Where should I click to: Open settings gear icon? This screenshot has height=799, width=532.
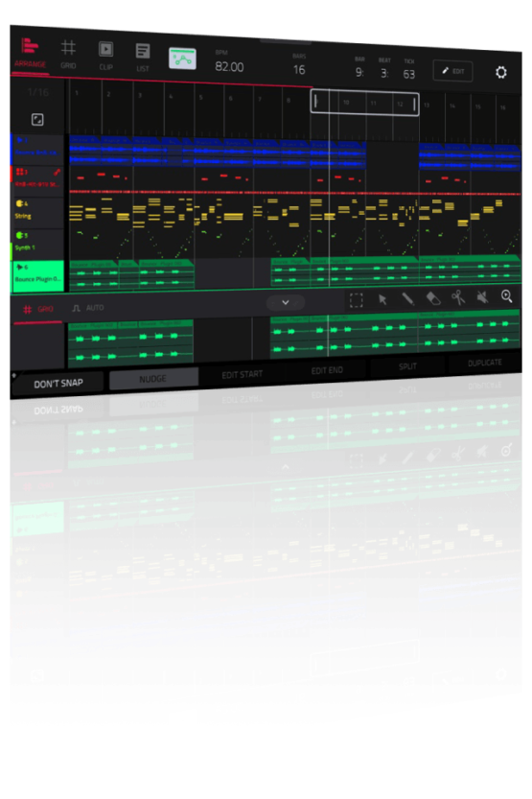pos(501,72)
